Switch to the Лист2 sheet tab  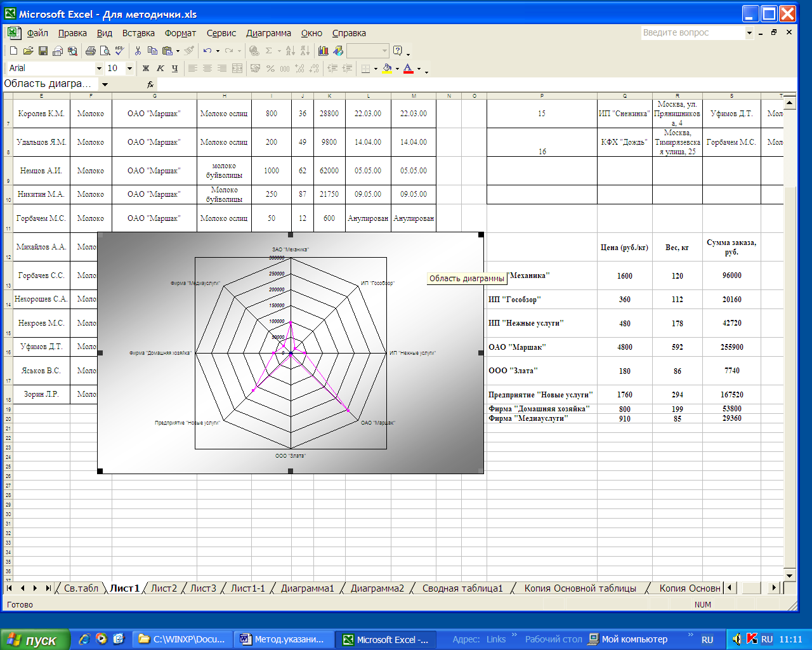pyautogui.click(x=164, y=588)
